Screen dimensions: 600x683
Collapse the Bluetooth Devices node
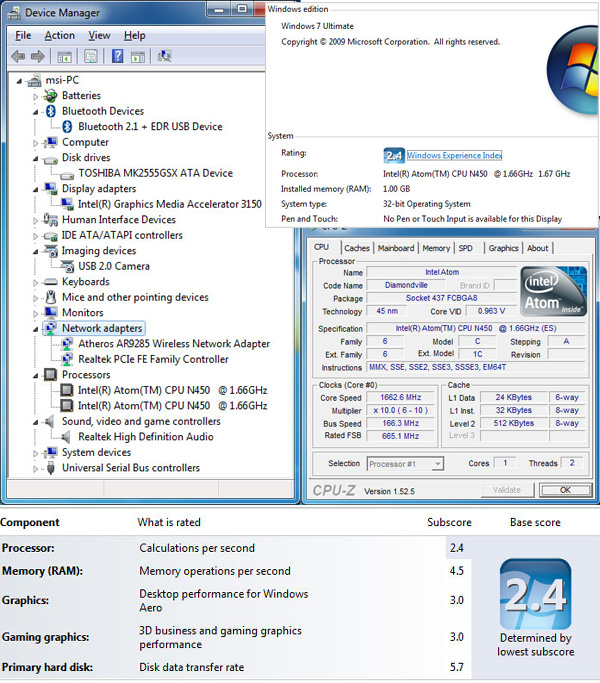click(36, 112)
